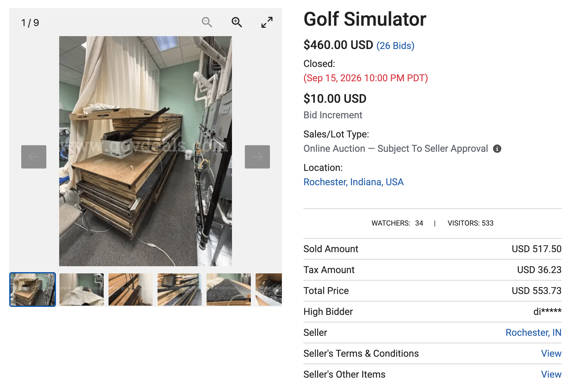Select the fifth thumbnail of turf mat
Screen dimensions: 568x392
[x=229, y=290]
